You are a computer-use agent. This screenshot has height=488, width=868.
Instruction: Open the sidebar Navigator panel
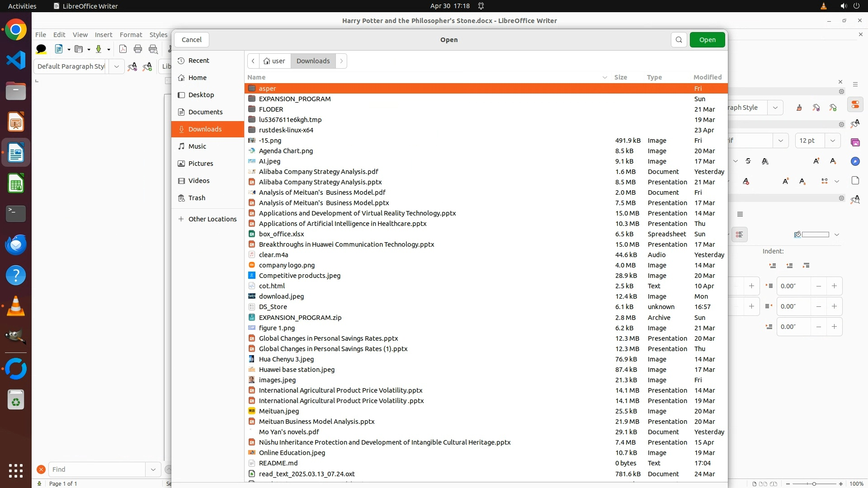(855, 161)
